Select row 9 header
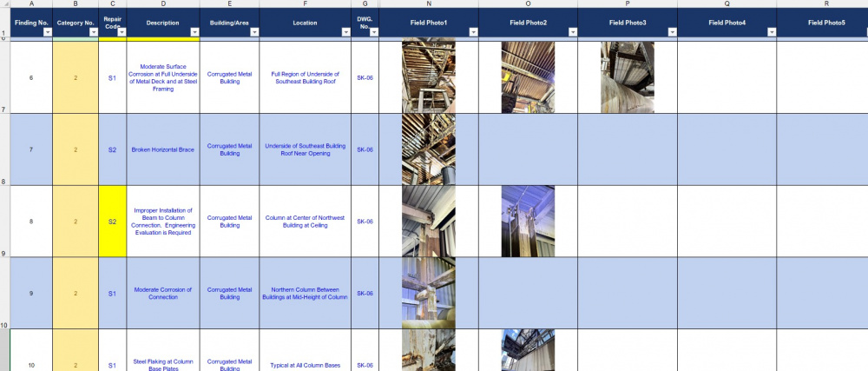This screenshot has width=868, height=371. coord(4,222)
